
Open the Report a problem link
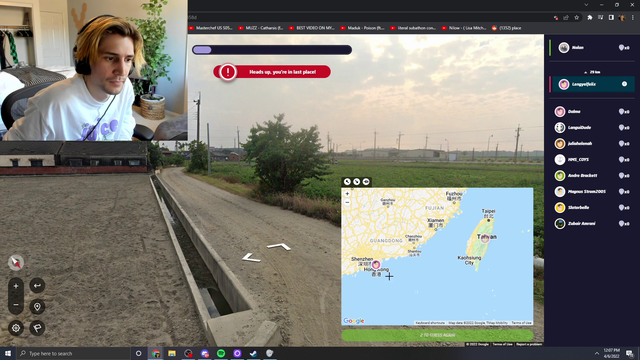(x=529, y=344)
